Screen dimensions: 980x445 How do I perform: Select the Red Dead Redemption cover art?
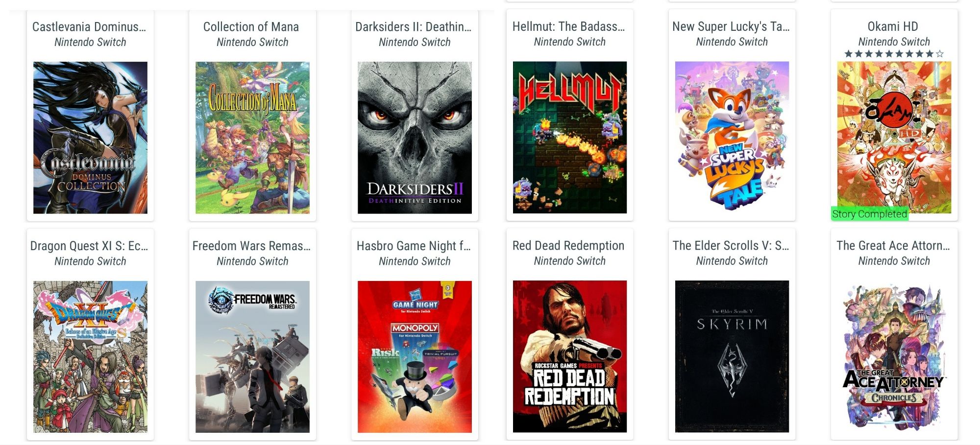click(570, 356)
